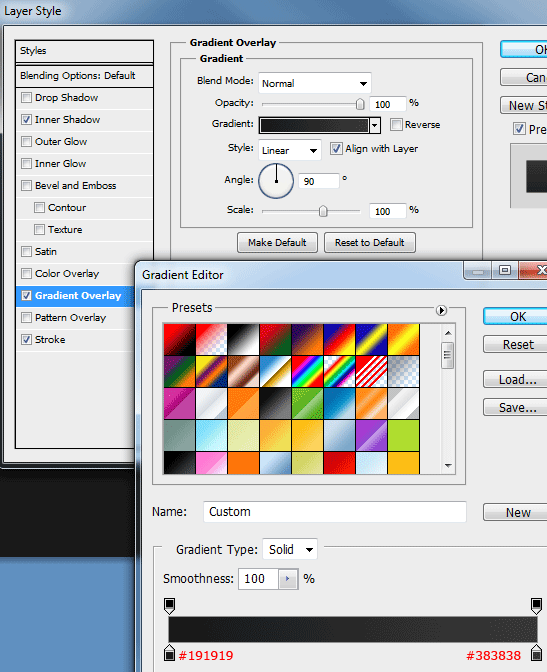Select the rainbow spectrum gradient preset
Image resolution: width=547 pixels, height=672 pixels.
coord(307,372)
